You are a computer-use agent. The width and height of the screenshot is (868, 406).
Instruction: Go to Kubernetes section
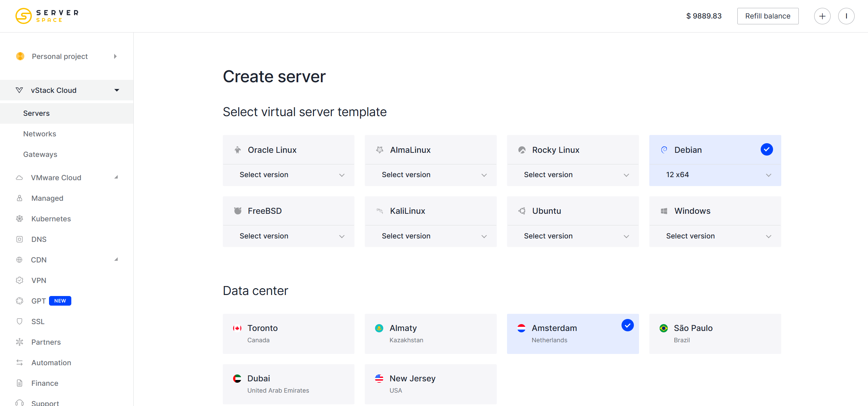[x=51, y=219]
